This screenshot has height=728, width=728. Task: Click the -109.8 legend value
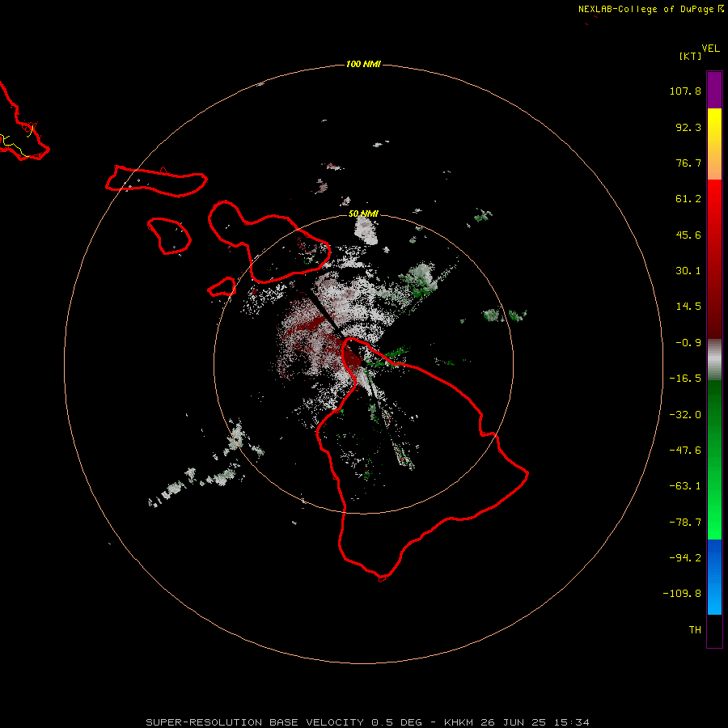click(682, 594)
